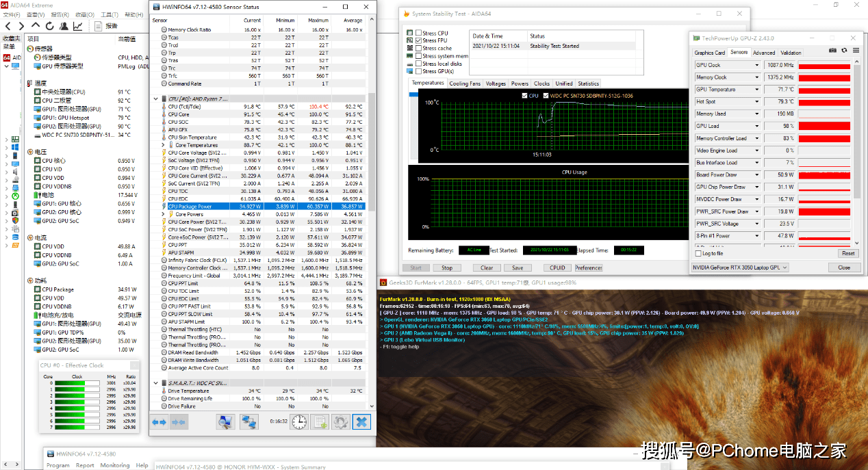Open GPU Clock sensor dropdown in GPU-Z
Viewport: 868px width, 470px height.
point(756,66)
